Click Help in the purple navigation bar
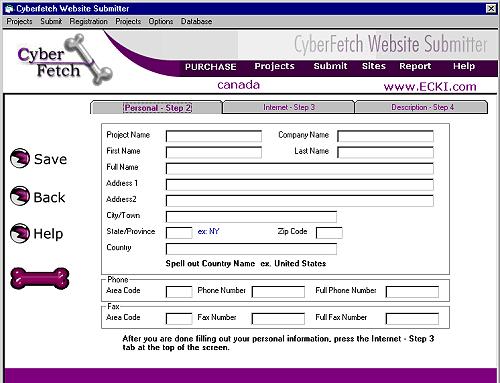 click(x=464, y=66)
